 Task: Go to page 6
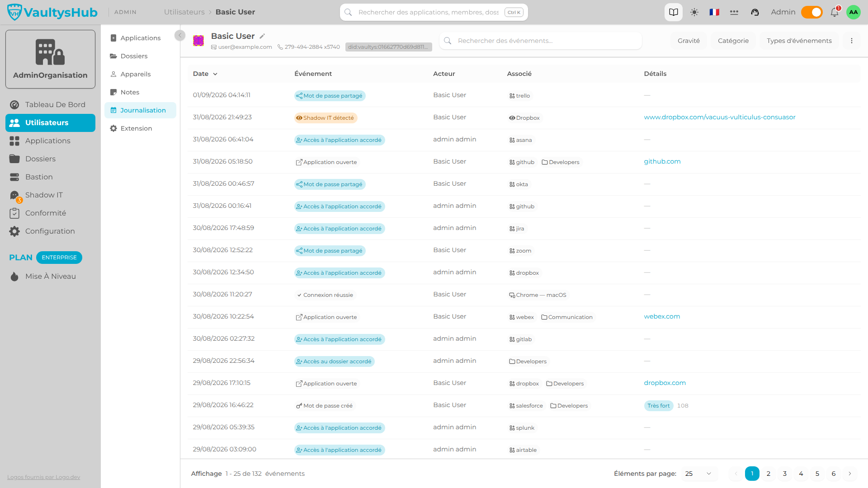pos(834,474)
